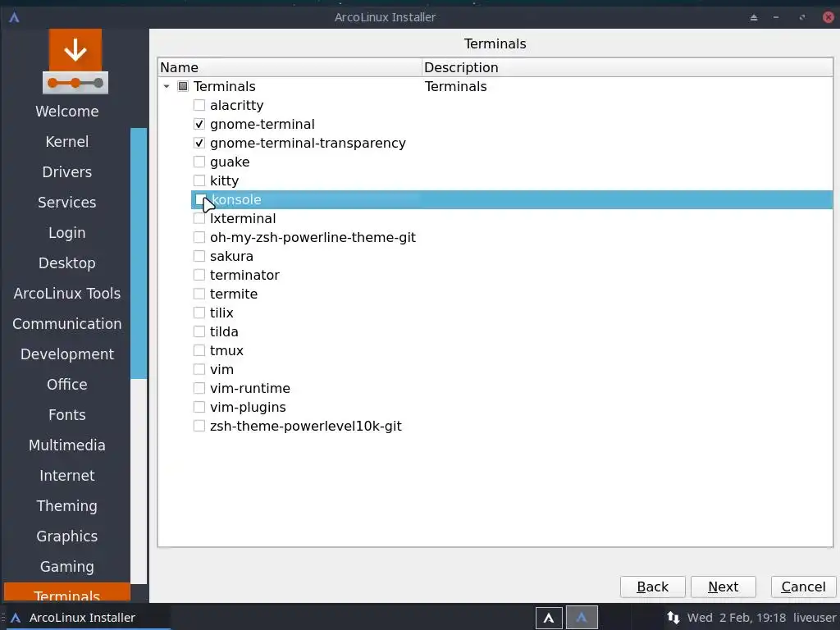Select the Terminals group row label
Screen dimensions: 840x630
[225, 86]
